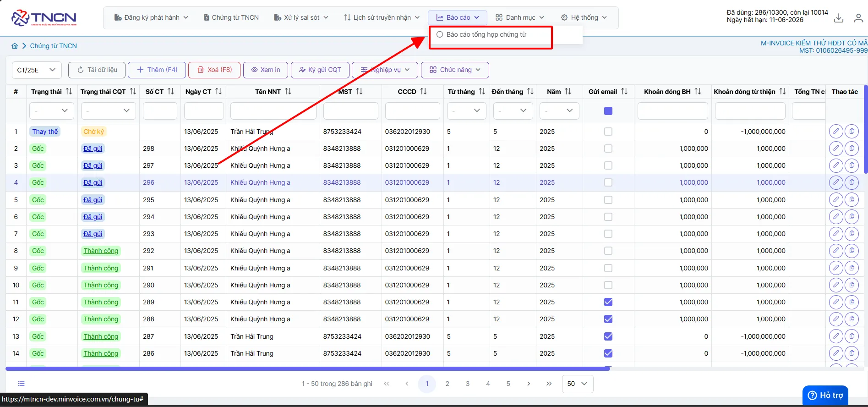This screenshot has width=868, height=407.
Task: Open Đăng ký phát hành menu
Action: (x=151, y=18)
